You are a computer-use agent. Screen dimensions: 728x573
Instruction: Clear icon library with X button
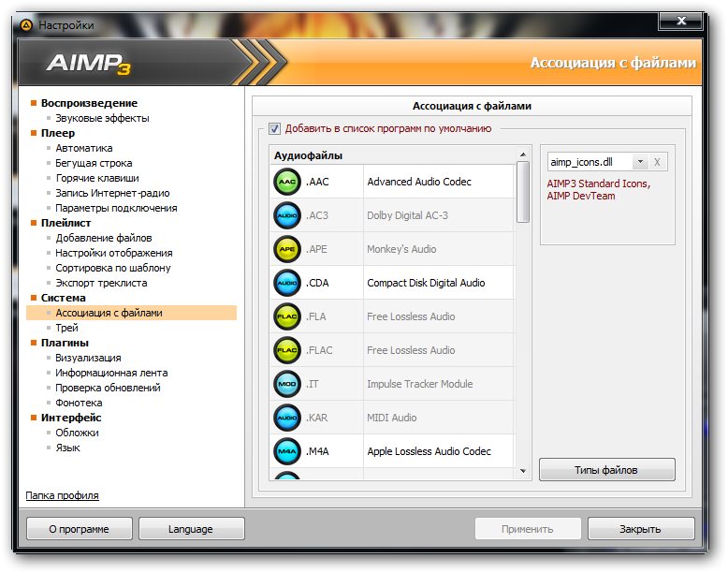657,163
